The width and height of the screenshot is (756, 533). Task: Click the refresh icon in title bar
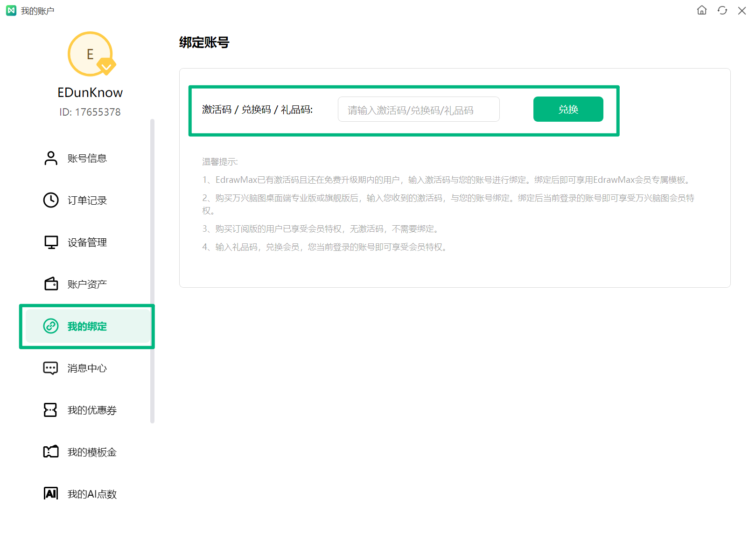pyautogui.click(x=722, y=10)
